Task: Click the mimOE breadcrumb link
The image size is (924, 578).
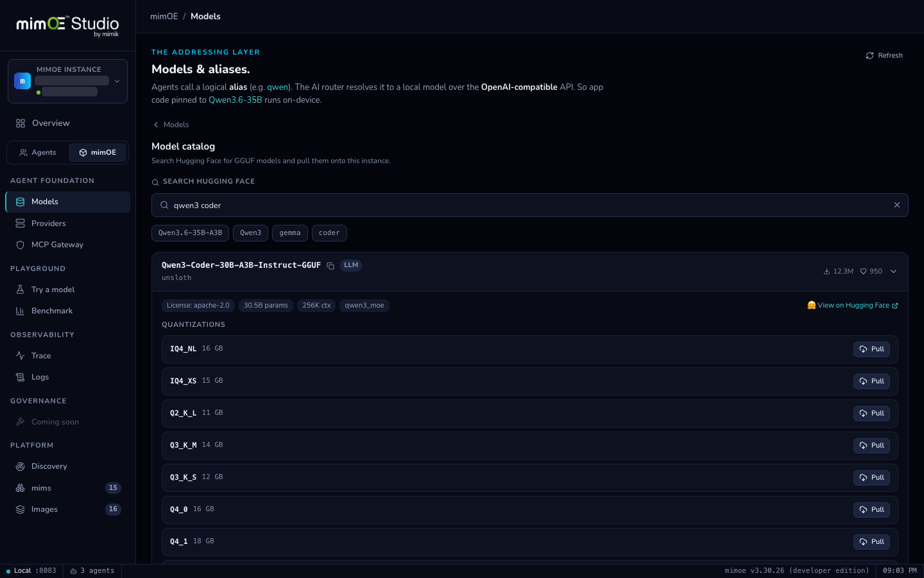Action: pyautogui.click(x=164, y=17)
